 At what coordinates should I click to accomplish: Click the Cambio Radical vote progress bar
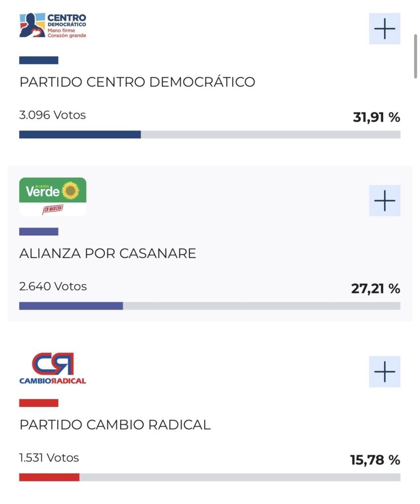(210, 477)
